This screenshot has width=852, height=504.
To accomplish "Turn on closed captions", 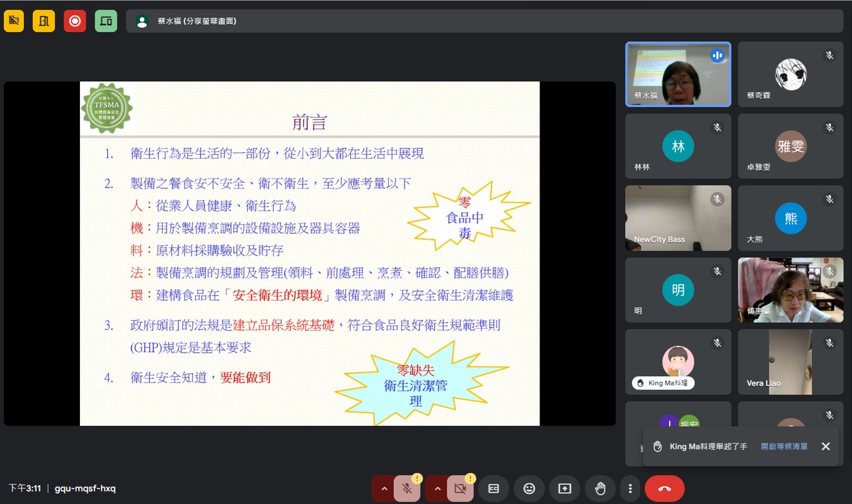I will point(493,488).
